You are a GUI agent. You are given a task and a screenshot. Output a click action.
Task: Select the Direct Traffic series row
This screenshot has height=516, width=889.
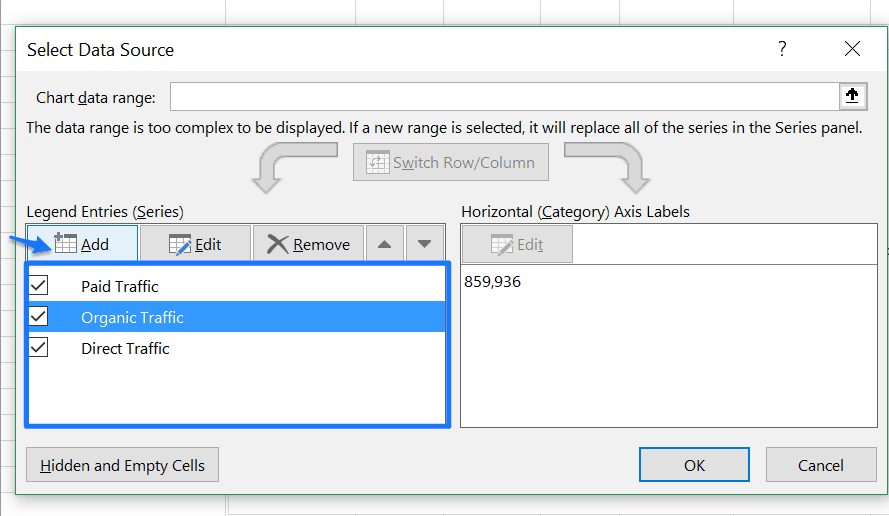point(236,348)
